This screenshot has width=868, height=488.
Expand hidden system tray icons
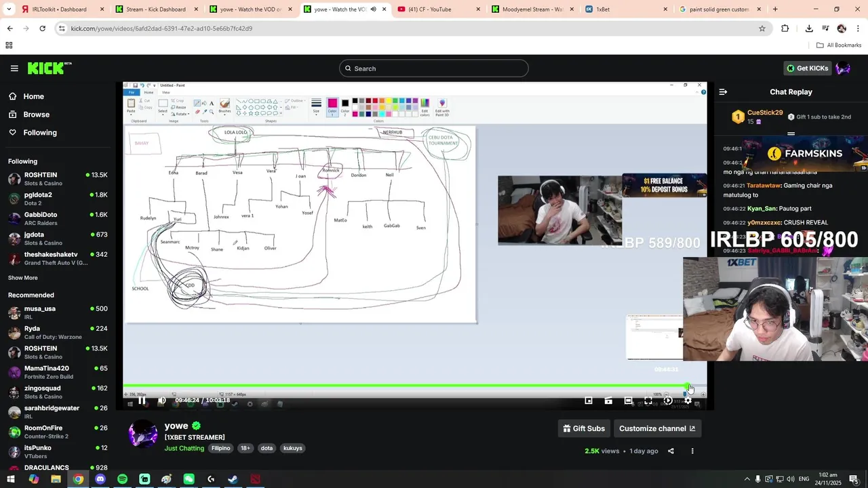coord(747,479)
